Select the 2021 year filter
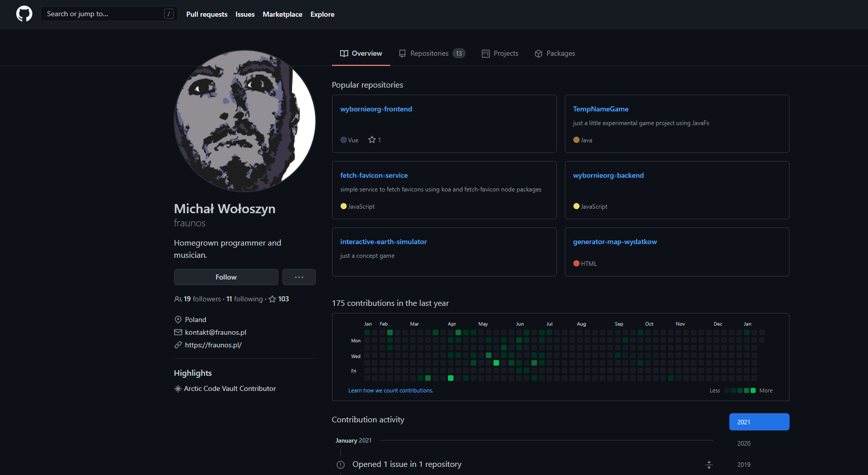Viewport: 868px width, 475px height. coord(759,422)
